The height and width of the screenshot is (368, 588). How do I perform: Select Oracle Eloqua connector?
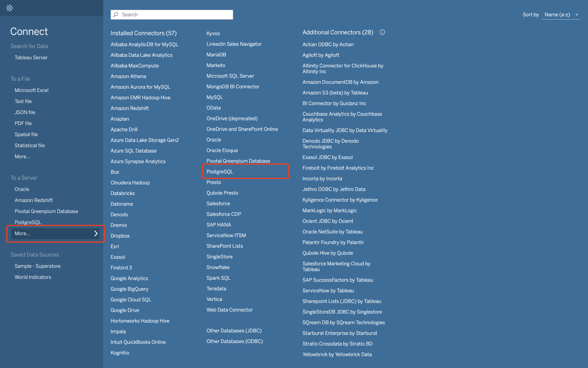[222, 150]
